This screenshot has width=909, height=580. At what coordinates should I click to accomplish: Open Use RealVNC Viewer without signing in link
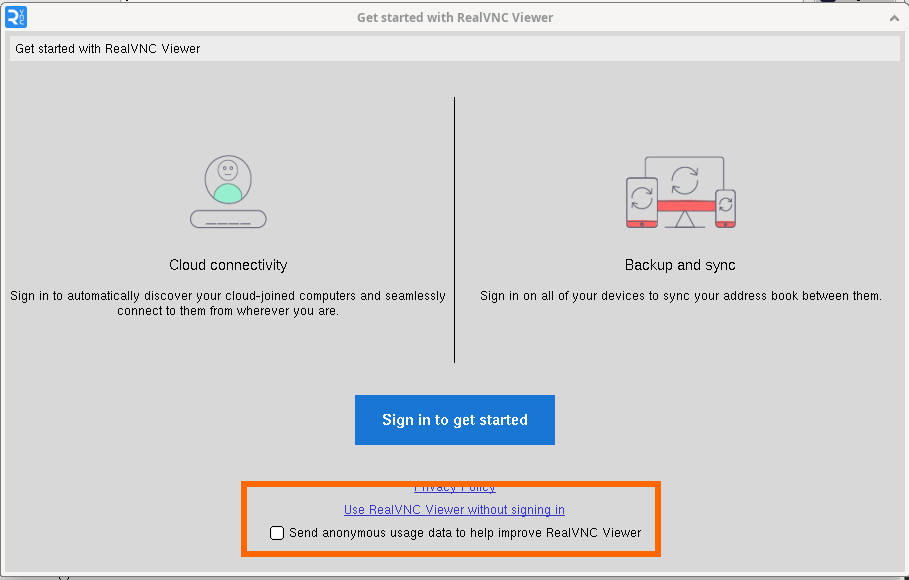[454, 510]
